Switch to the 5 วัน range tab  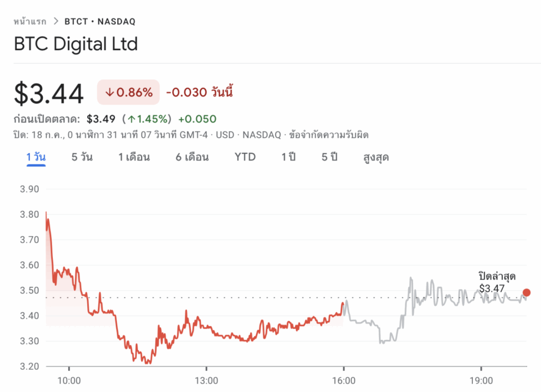(82, 157)
